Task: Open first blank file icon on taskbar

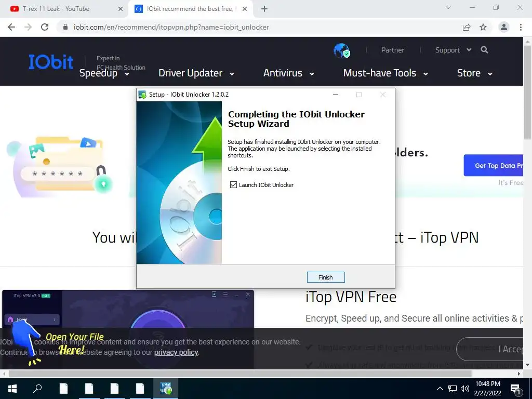Action: point(64,389)
